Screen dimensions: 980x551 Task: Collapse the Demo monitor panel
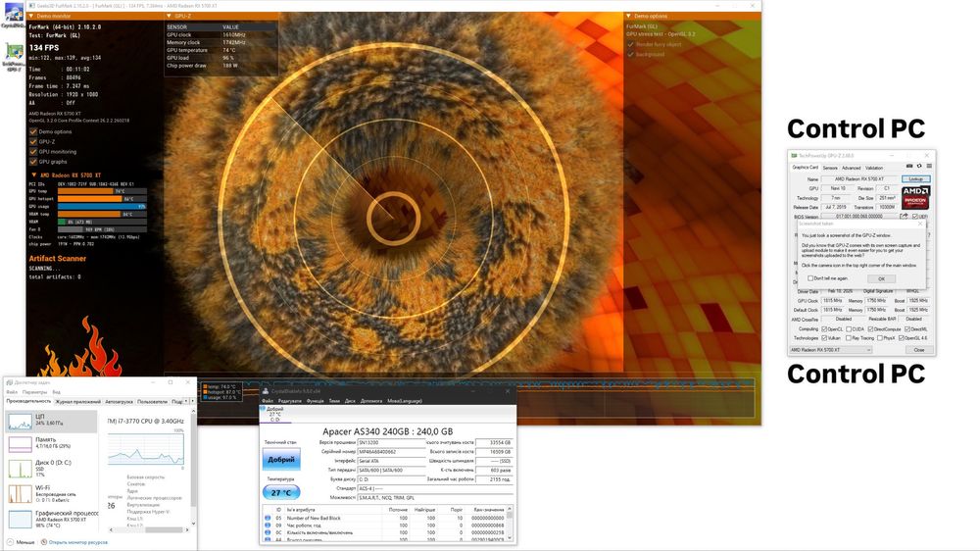(x=32, y=16)
